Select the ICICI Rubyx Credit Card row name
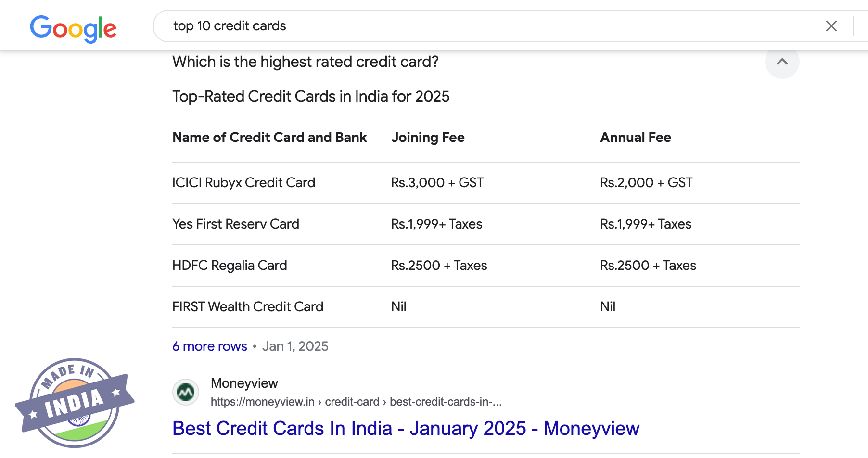 [243, 183]
